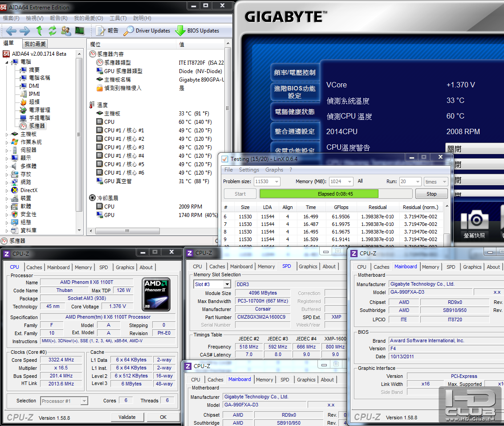Screen dimensions: 504x426
Task: Switch to Caches tab in left CPU-Z
Action: [x=34, y=267]
